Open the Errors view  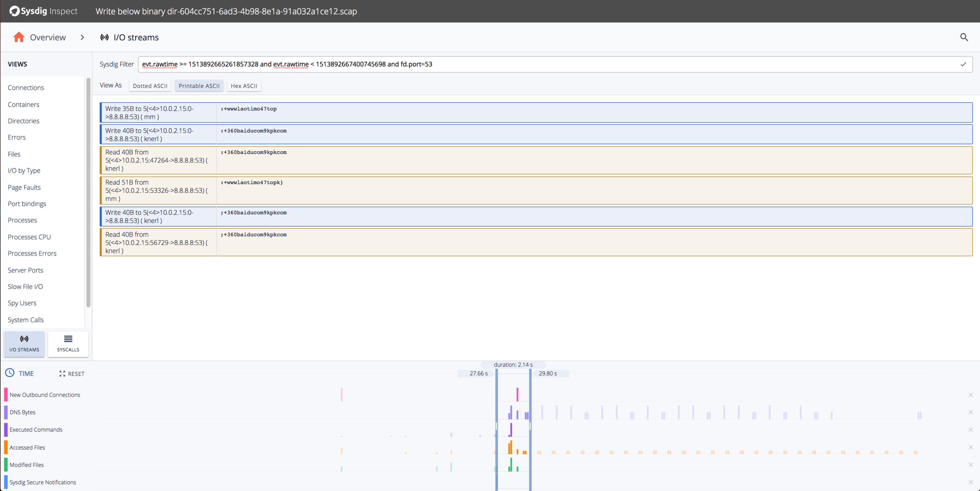coord(16,137)
